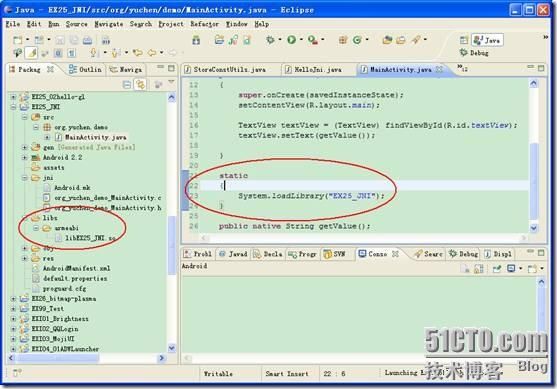557x389 pixels.
Task: Switch to the Debug perspective button
Action: tap(474, 53)
